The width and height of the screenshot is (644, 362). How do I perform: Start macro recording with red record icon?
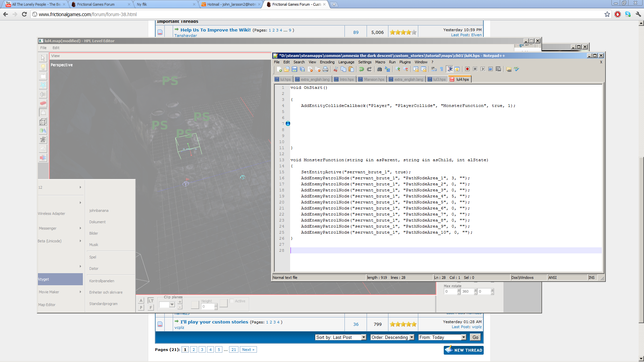(x=467, y=69)
